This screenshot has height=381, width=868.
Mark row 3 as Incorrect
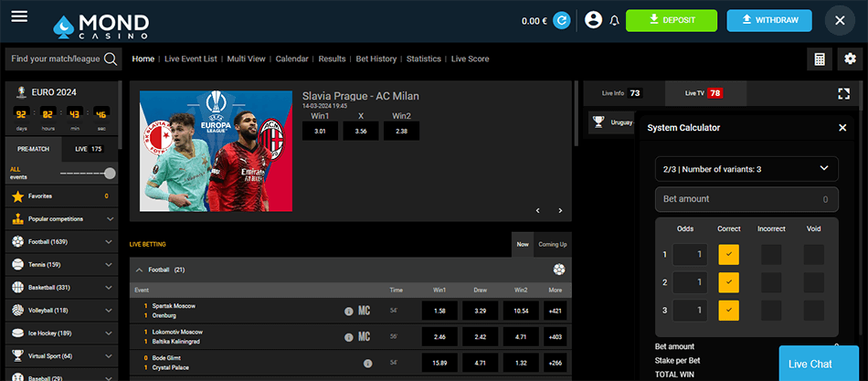771,310
